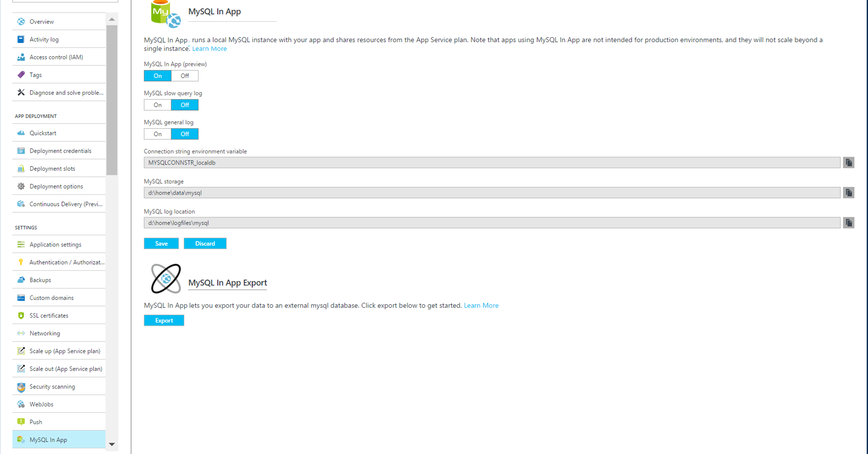Image resolution: width=868 pixels, height=454 pixels.
Task: Turn On MySQL slow query log
Action: click(158, 105)
